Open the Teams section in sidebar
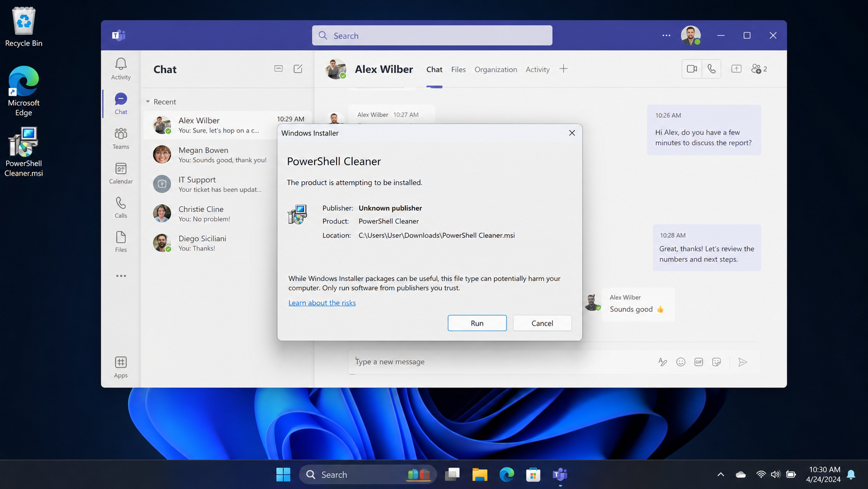This screenshot has height=489, width=868. (120, 138)
